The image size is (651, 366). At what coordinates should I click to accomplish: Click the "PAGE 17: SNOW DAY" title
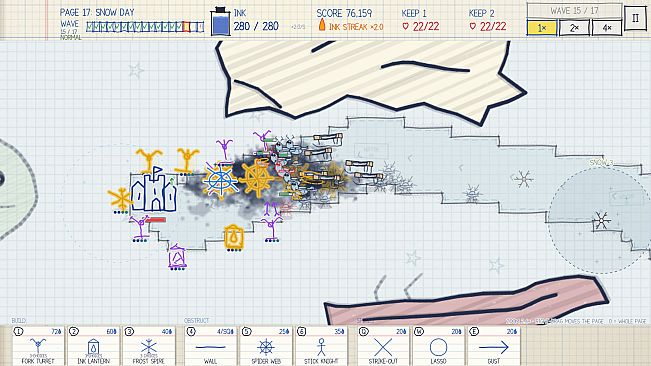tap(97, 12)
